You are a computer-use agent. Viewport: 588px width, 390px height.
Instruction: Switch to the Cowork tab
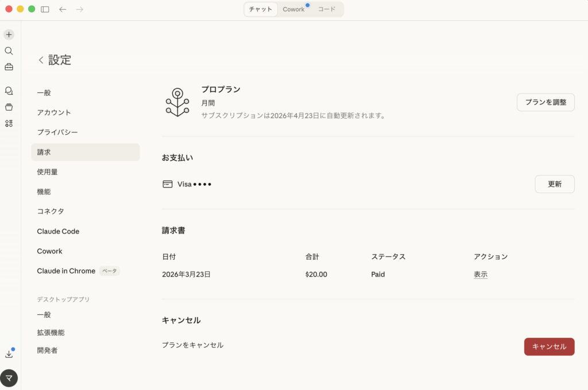coord(293,9)
